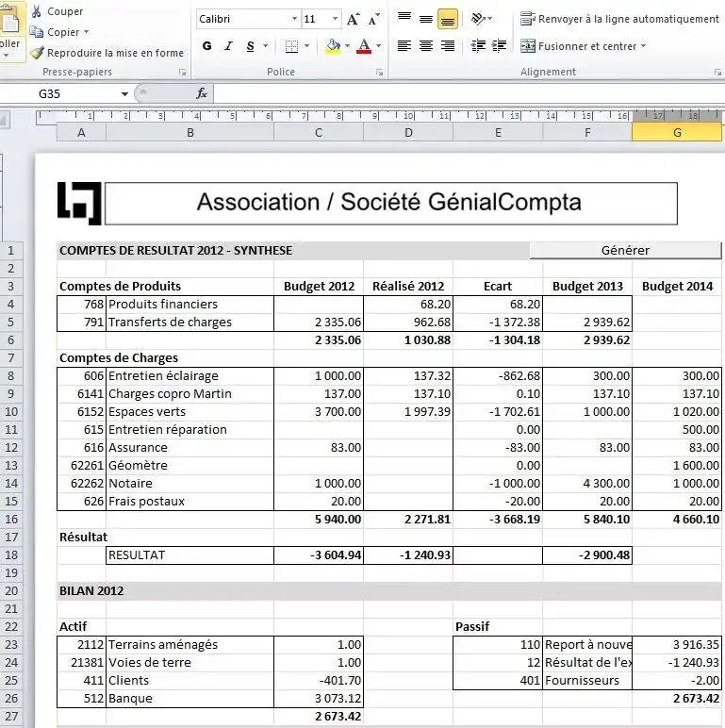The height and width of the screenshot is (728, 725).
Task: Click the "Produits financiers" cell
Action: pyautogui.click(x=189, y=304)
